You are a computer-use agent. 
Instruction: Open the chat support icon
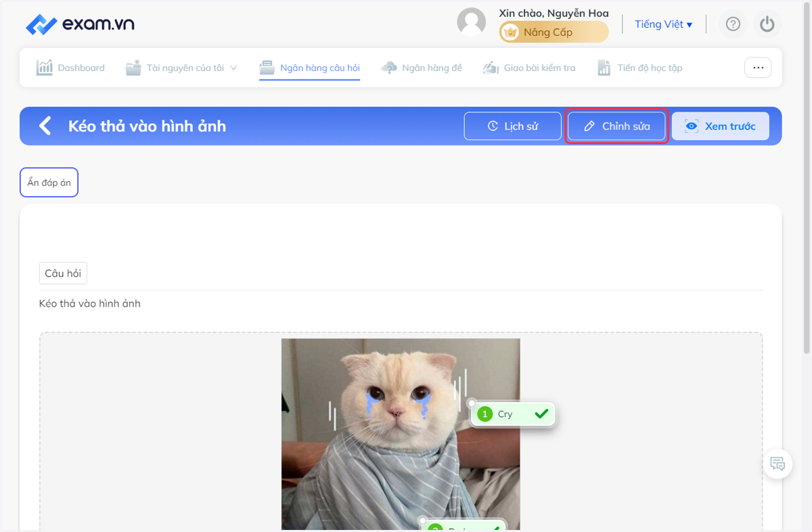(777, 464)
